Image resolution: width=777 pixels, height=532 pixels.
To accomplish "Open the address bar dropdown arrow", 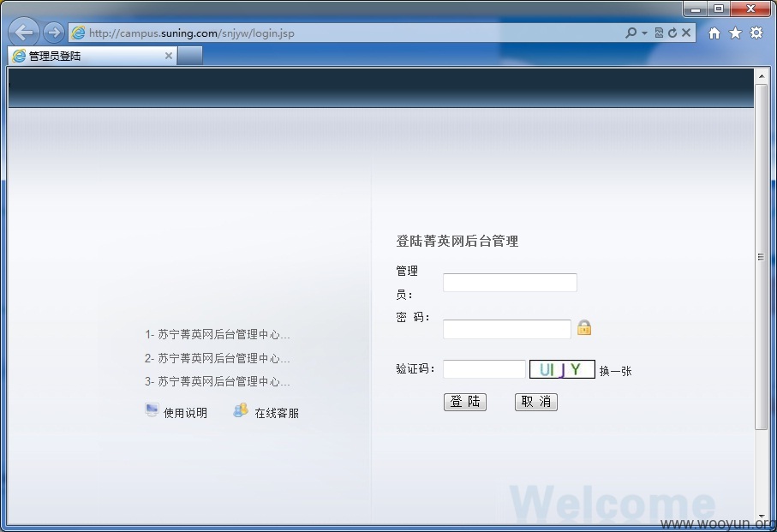I will pyautogui.click(x=644, y=33).
